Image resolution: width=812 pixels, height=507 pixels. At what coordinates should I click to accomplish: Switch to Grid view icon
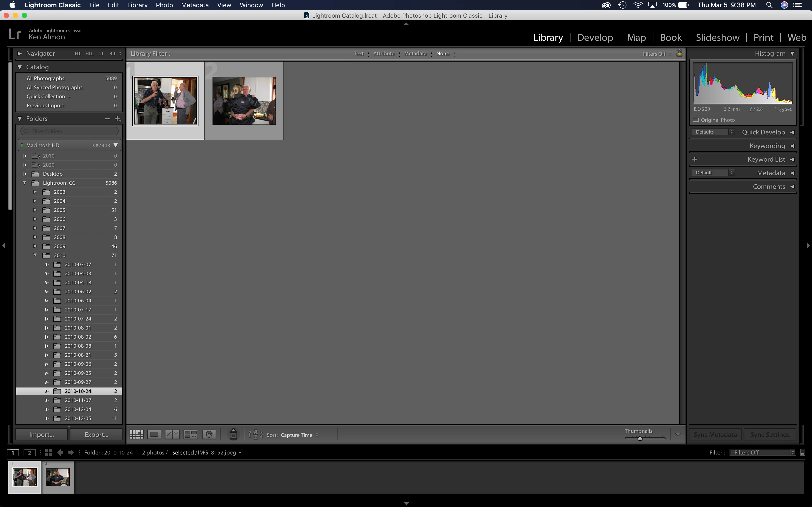137,435
